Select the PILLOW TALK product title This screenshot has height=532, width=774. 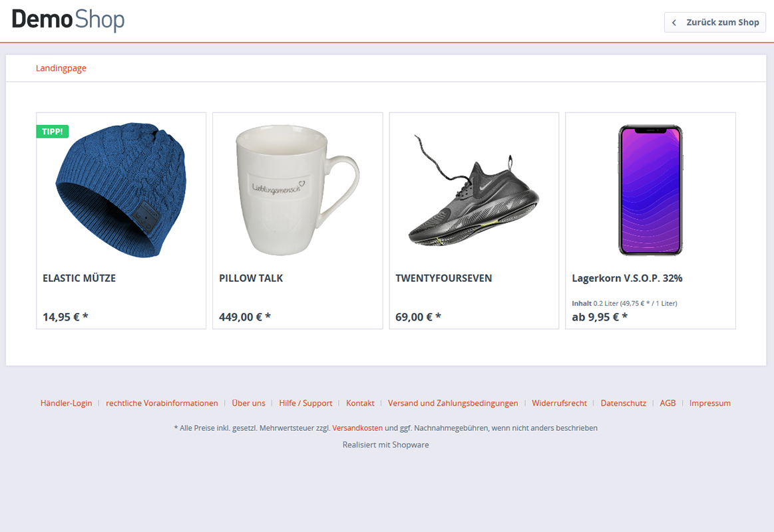pos(252,278)
